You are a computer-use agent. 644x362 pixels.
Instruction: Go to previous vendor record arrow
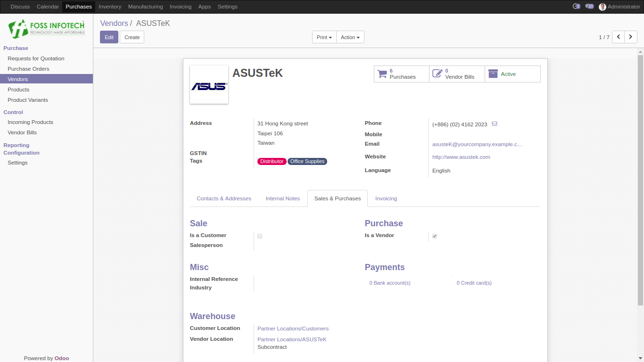[x=618, y=37]
